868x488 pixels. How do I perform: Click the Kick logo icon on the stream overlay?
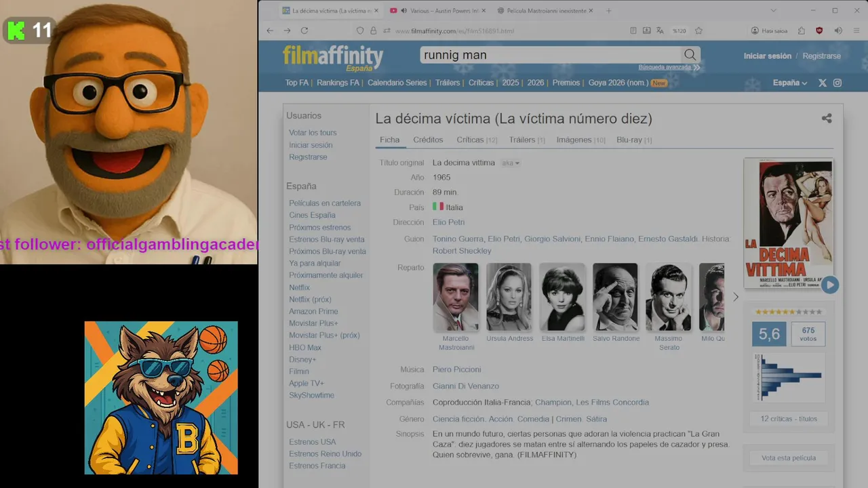[x=16, y=30]
